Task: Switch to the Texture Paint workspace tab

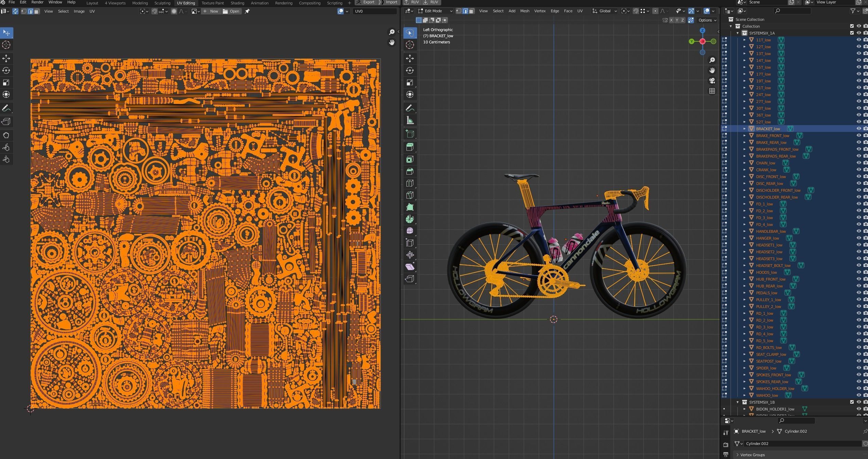Action: [x=213, y=3]
